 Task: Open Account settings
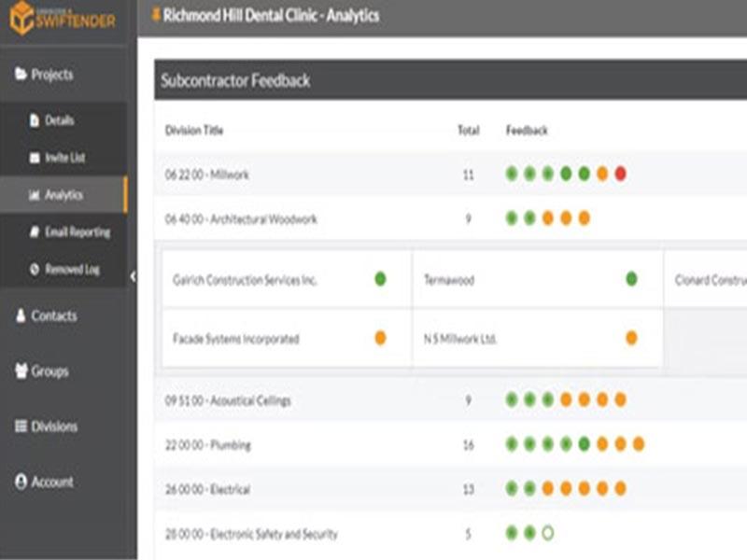click(63, 482)
